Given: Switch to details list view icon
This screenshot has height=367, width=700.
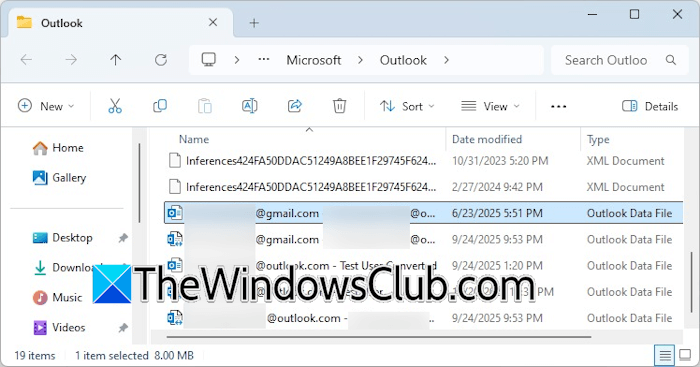Looking at the screenshot, I should pos(664,355).
